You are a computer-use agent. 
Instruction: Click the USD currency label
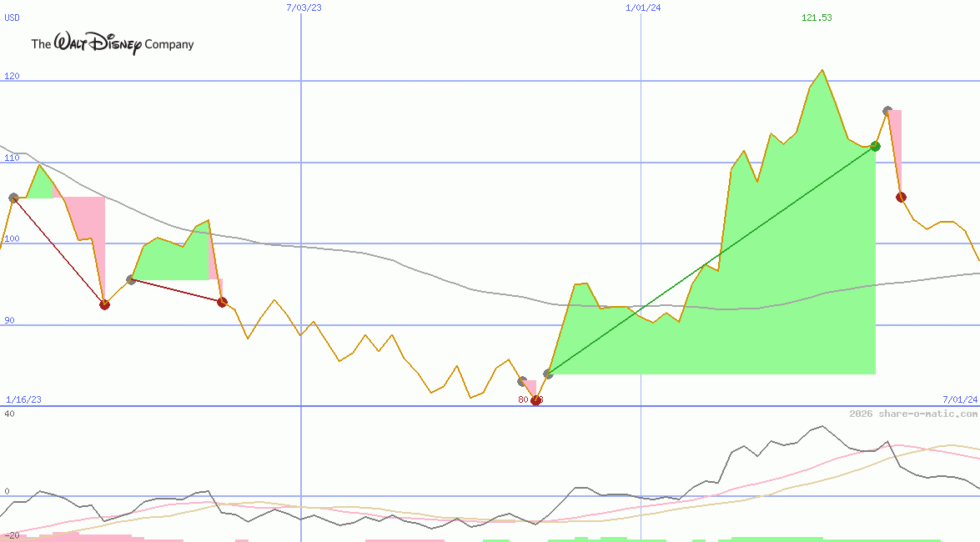[13, 18]
